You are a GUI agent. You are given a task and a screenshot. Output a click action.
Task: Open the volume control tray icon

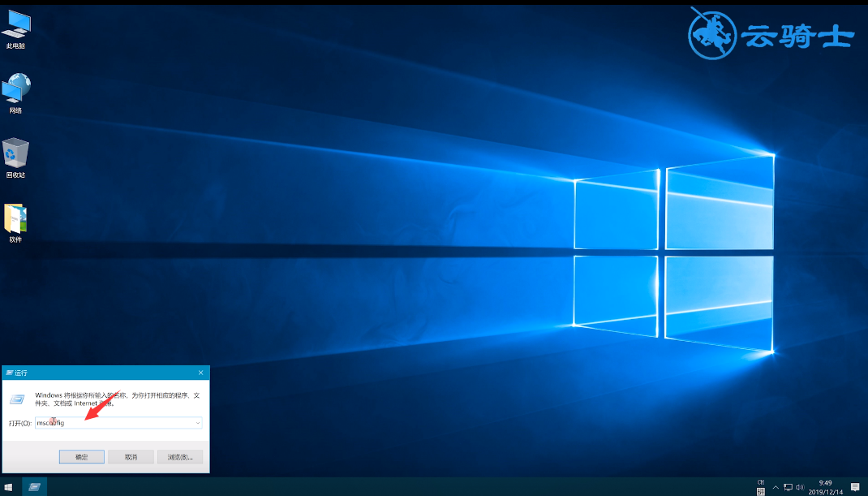click(800, 487)
